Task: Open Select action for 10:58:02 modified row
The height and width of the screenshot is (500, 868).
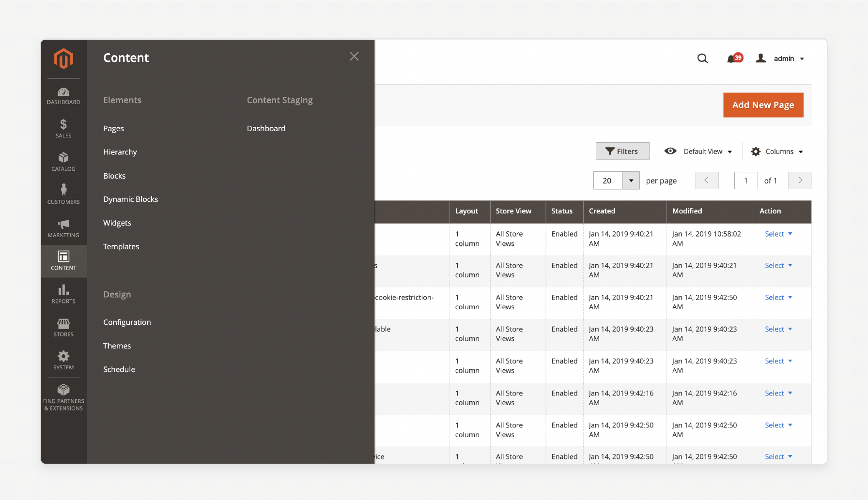Action: tap(778, 234)
